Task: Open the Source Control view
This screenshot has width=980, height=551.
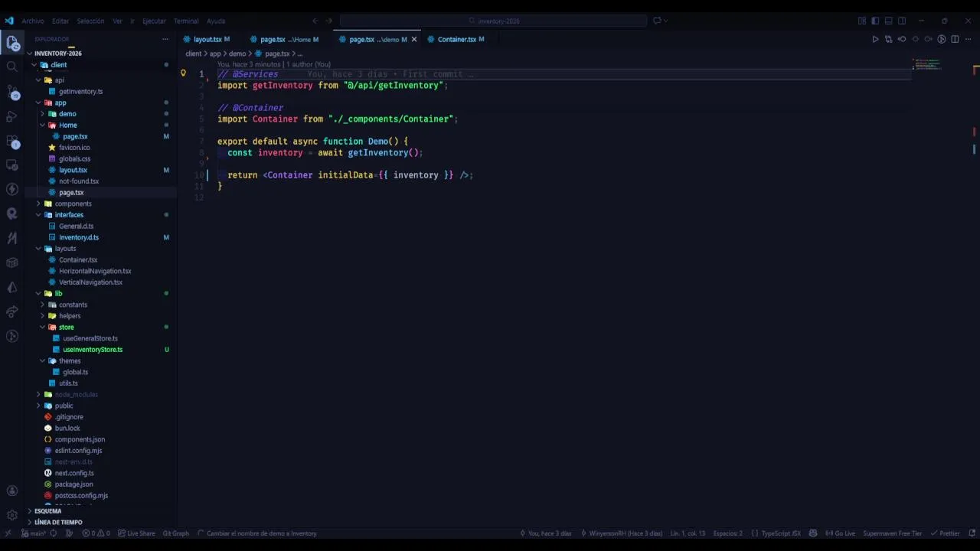Action: (12, 93)
